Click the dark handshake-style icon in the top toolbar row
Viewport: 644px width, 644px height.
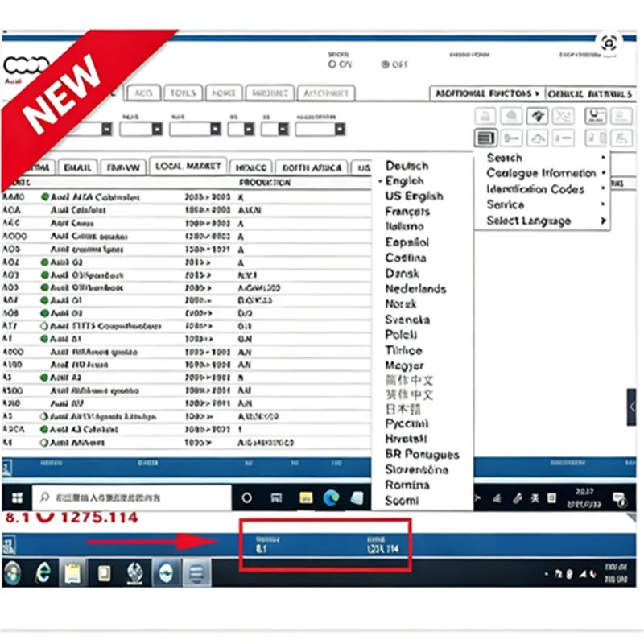click(538, 116)
